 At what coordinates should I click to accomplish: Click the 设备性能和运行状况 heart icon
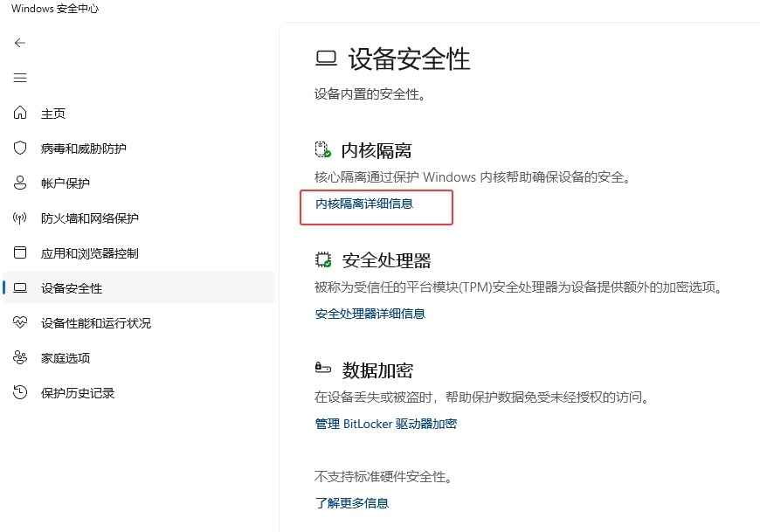[20, 322]
